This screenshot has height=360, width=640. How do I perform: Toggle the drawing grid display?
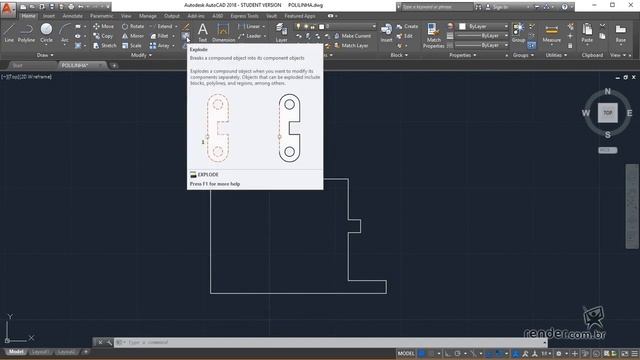click(x=422, y=353)
